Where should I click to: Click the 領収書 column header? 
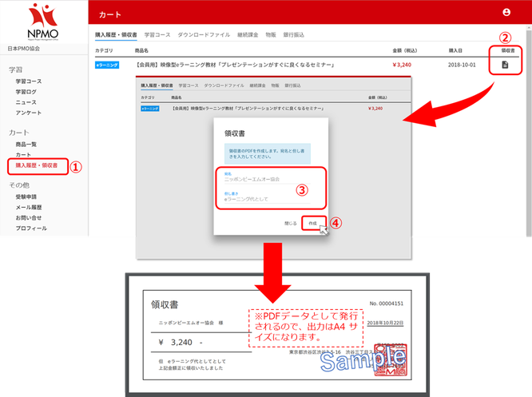(508, 50)
